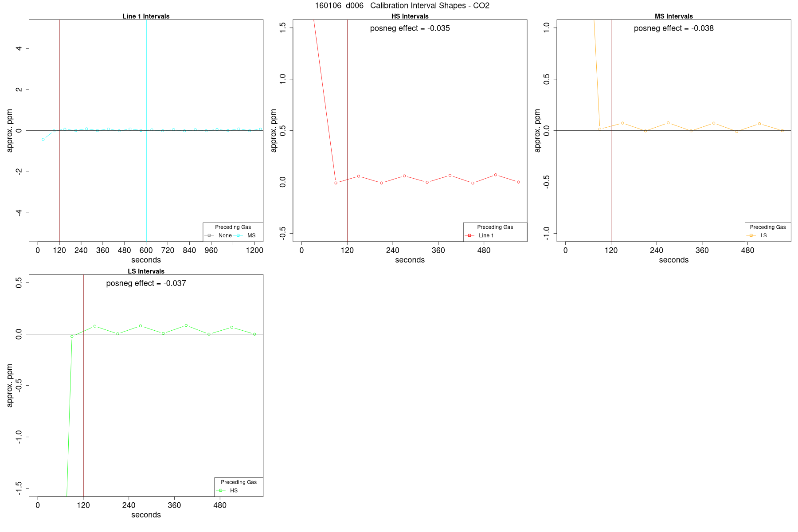This screenshot has width=798, height=532.
Task: Click the lowest cyan data point in Line 1 Intervals
Action: 43,140
